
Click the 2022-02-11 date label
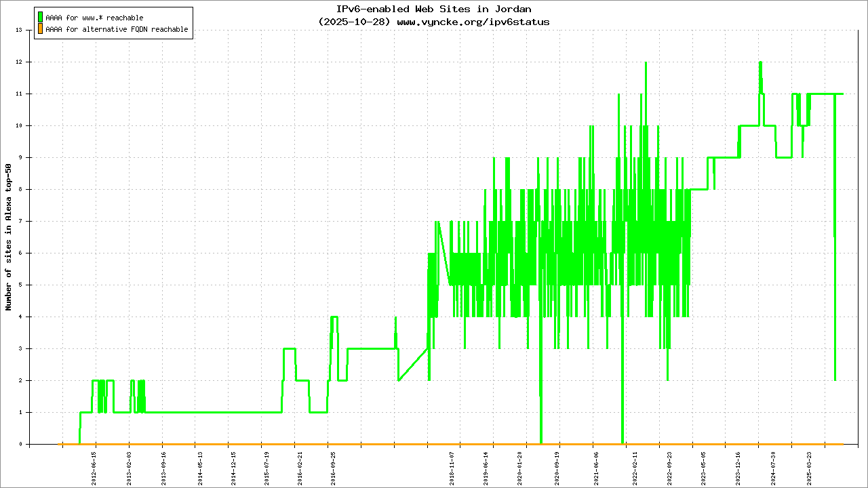(635, 466)
